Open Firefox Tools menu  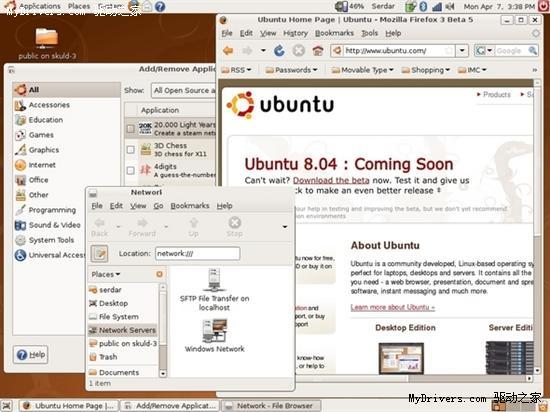pos(370,33)
